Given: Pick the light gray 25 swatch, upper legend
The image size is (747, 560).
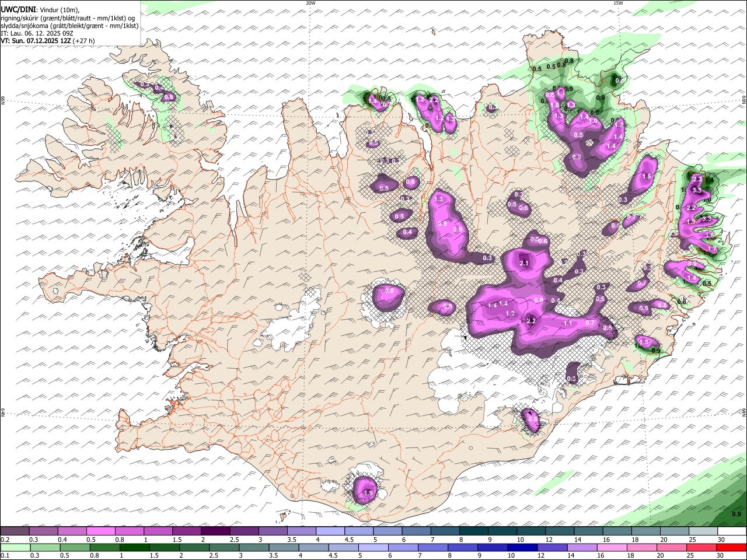Looking at the screenshot, I should (703, 531).
